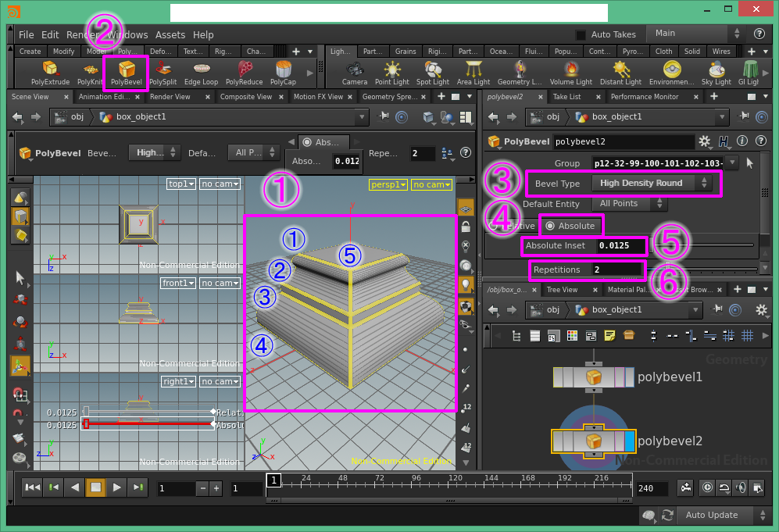Open the Main take dropdown
779x532 pixels.
click(x=696, y=34)
